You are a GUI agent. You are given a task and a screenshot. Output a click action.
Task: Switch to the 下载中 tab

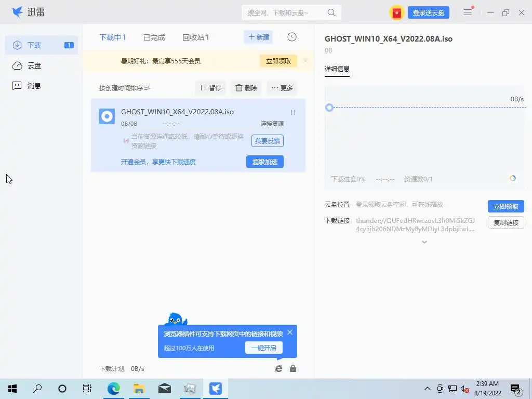[x=112, y=37]
